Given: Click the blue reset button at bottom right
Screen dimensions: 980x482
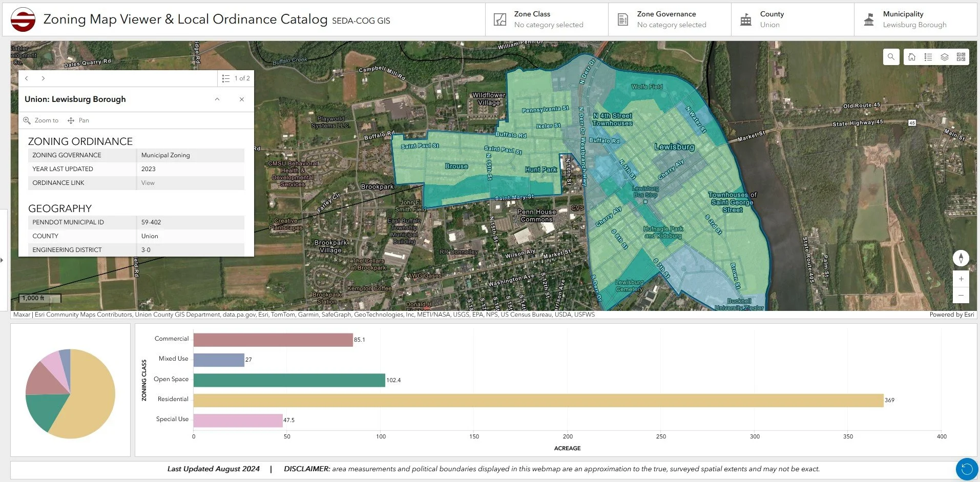Looking at the screenshot, I should click(967, 469).
